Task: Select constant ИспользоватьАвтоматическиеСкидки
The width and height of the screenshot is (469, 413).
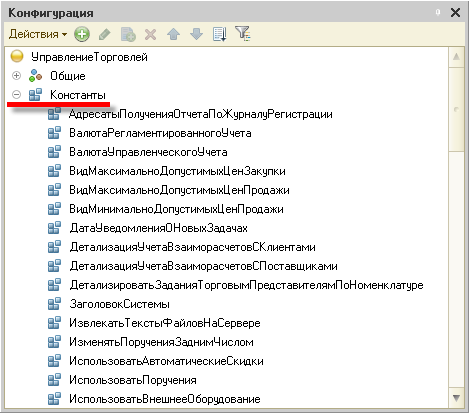Action: (x=166, y=361)
